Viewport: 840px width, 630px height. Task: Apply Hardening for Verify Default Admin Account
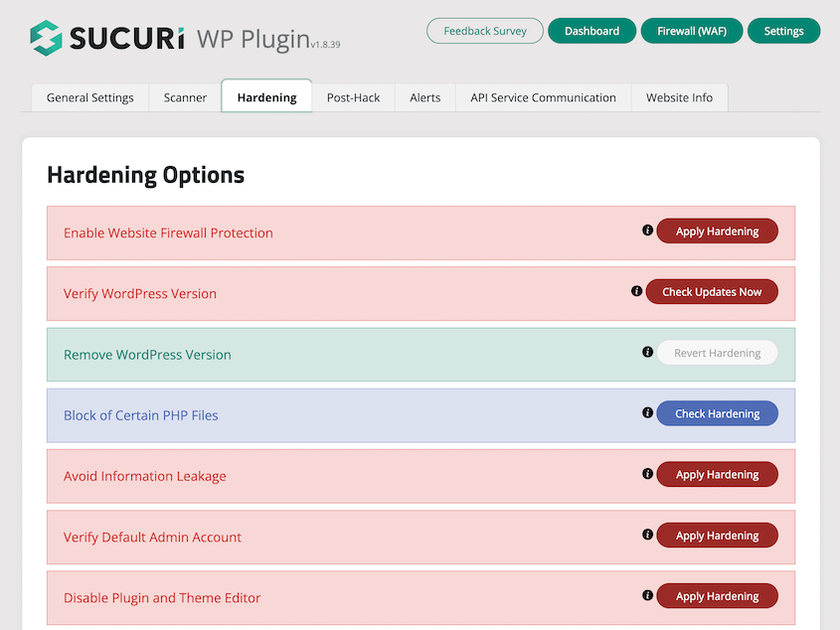(718, 536)
